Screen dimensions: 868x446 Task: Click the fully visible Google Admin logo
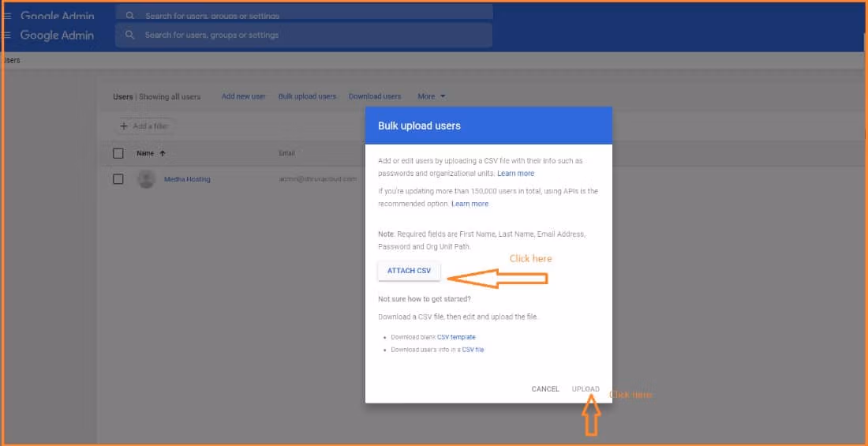pos(57,35)
